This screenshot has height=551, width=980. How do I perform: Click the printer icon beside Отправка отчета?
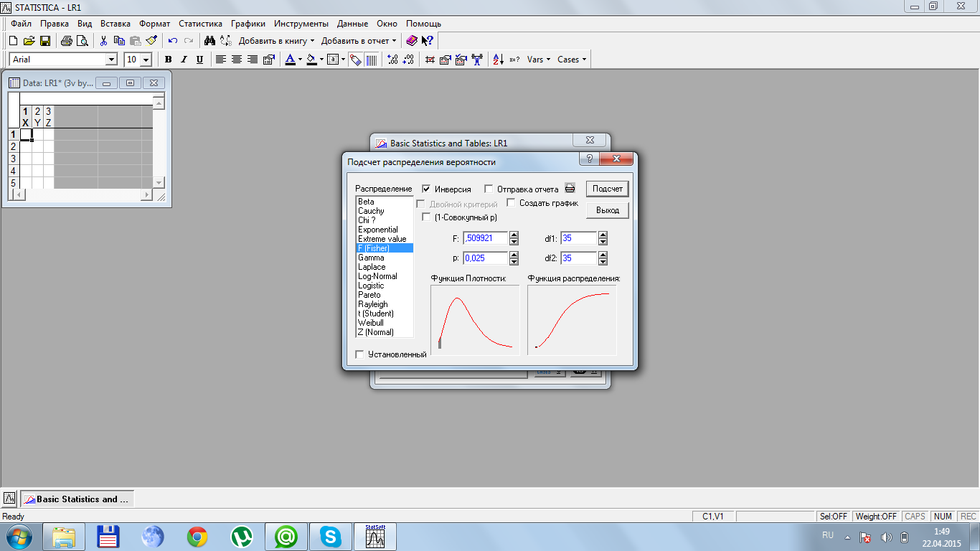tap(570, 189)
